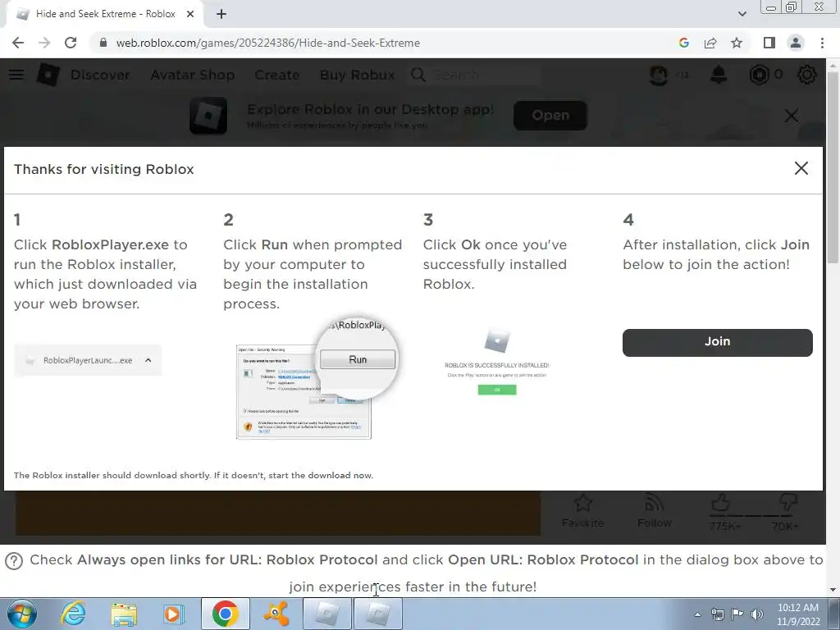Click the page vertical scrollbar thumb
The width and height of the screenshot is (840, 630).
[x=833, y=166]
